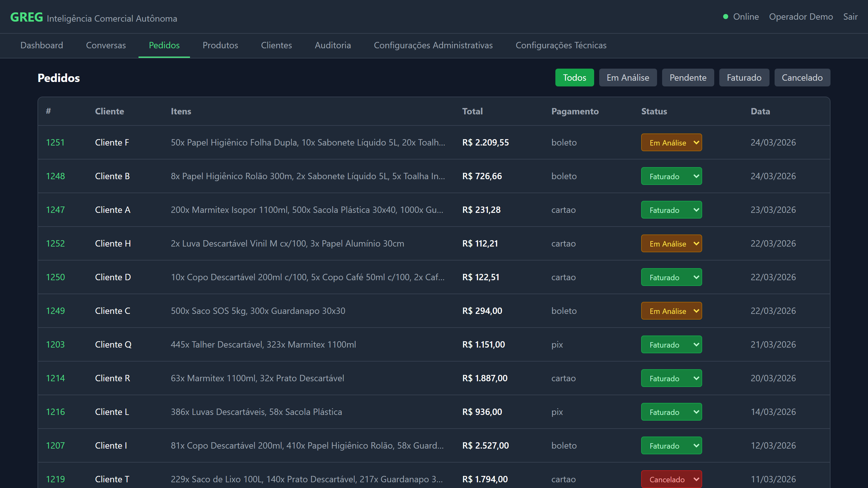This screenshot has height=488, width=868.
Task: Navigate to Configurações Técnicas tab
Action: [561, 45]
